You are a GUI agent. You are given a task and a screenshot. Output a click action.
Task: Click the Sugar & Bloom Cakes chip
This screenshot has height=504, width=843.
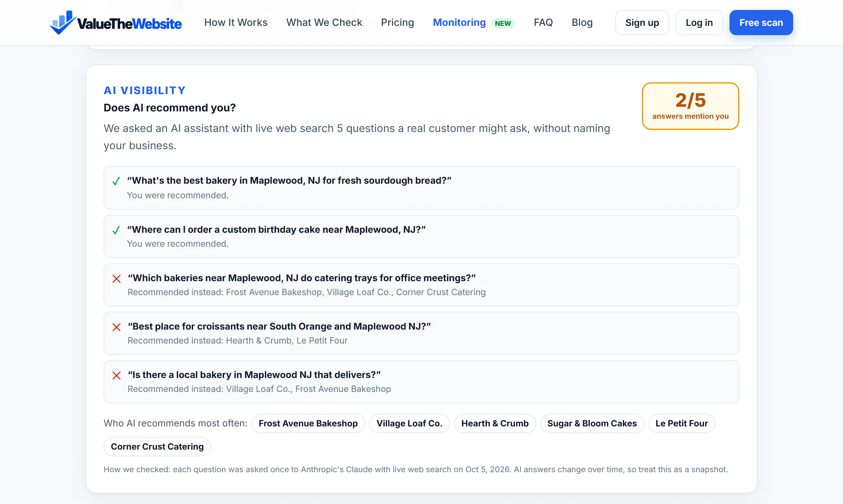pyautogui.click(x=592, y=423)
